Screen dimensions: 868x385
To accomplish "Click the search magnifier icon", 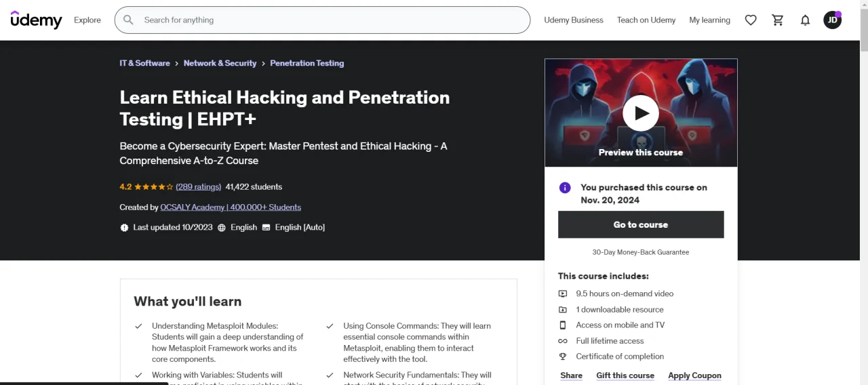I will [128, 20].
